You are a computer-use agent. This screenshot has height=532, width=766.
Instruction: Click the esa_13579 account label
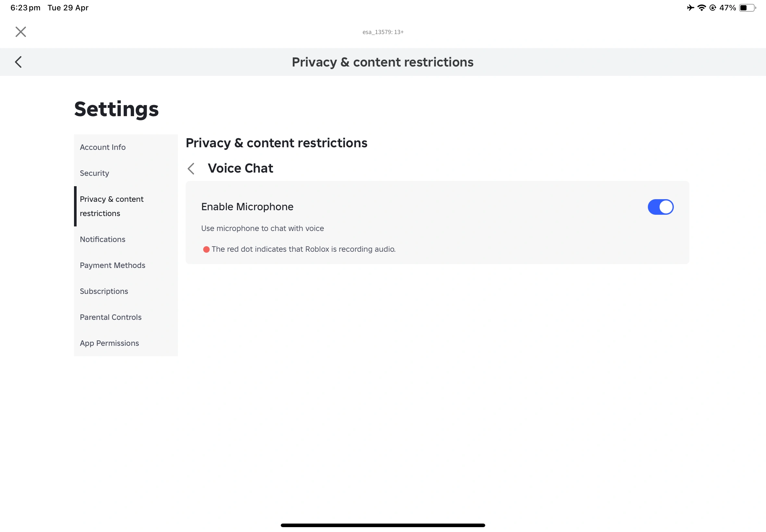(x=383, y=32)
